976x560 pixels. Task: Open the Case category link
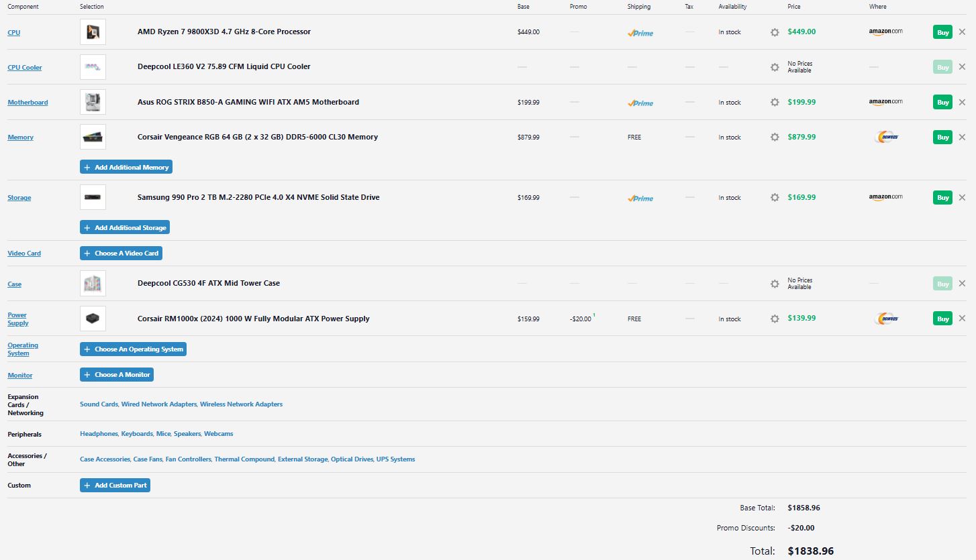click(15, 284)
